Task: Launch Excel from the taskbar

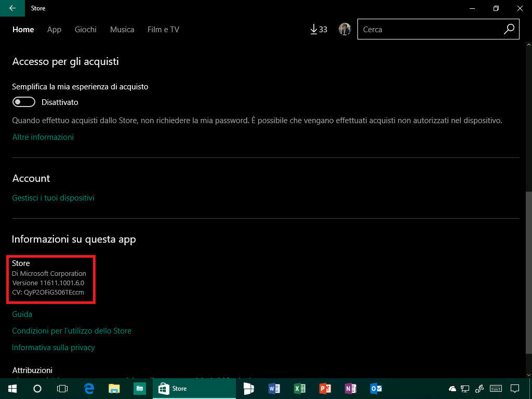Action: tap(300, 389)
